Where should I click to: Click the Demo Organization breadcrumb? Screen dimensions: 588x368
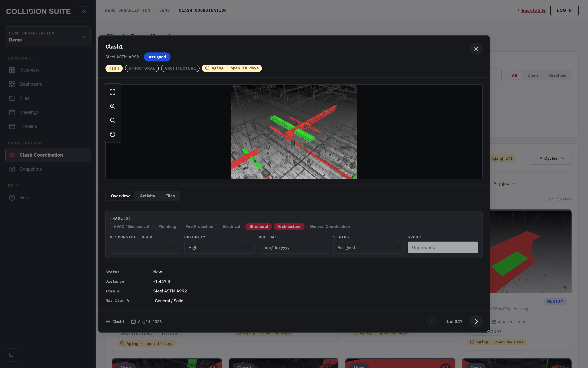[128, 10]
